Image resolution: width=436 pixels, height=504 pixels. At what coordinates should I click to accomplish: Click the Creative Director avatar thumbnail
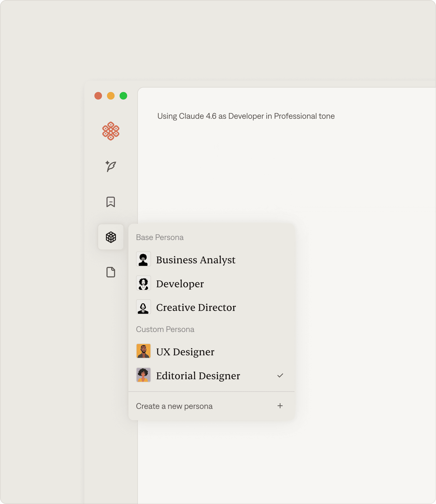point(143,307)
